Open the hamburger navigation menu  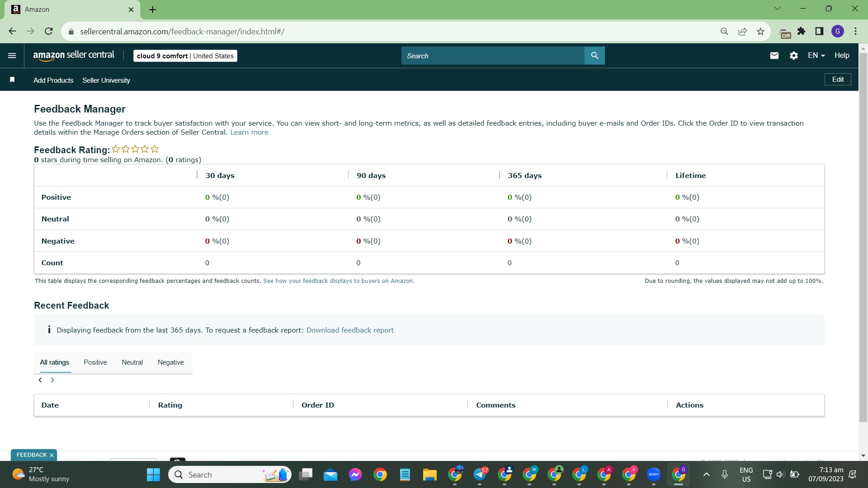pyautogui.click(x=12, y=56)
